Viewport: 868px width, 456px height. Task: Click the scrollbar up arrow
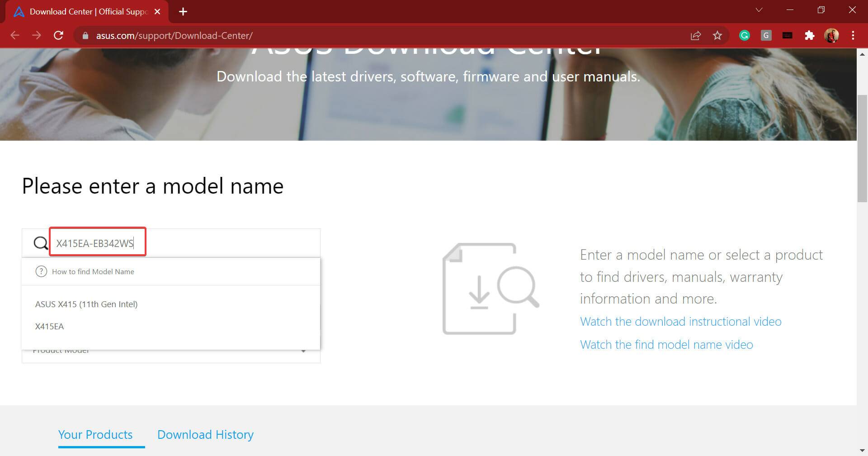(x=862, y=53)
